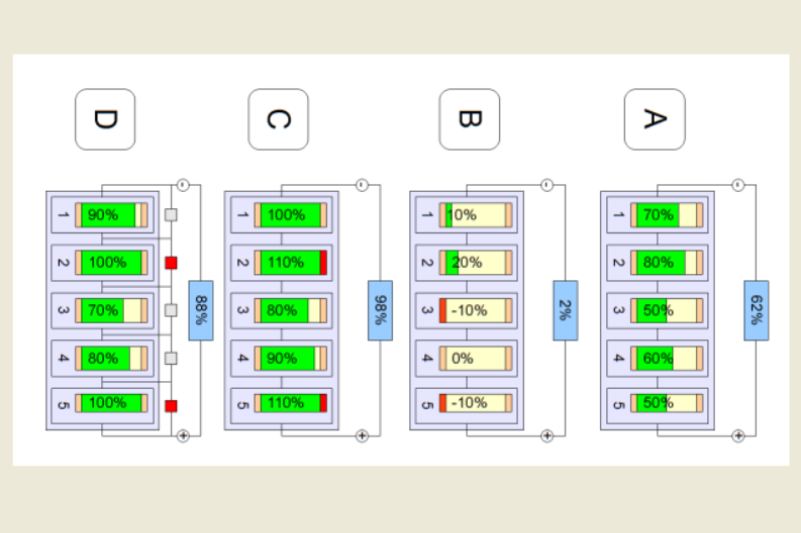Click the letter B label box

[468, 120]
